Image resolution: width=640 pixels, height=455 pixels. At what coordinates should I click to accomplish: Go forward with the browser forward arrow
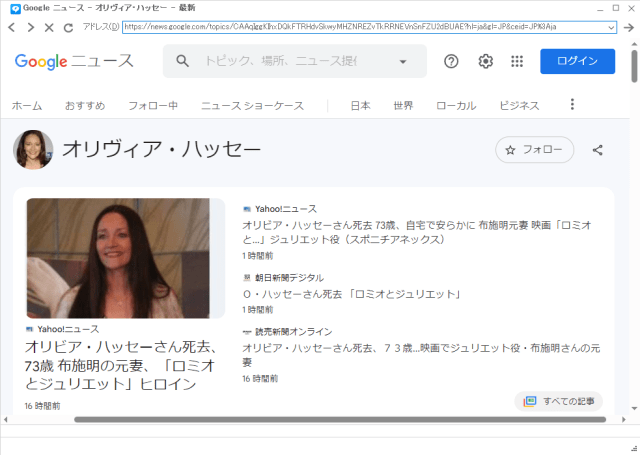[31, 27]
